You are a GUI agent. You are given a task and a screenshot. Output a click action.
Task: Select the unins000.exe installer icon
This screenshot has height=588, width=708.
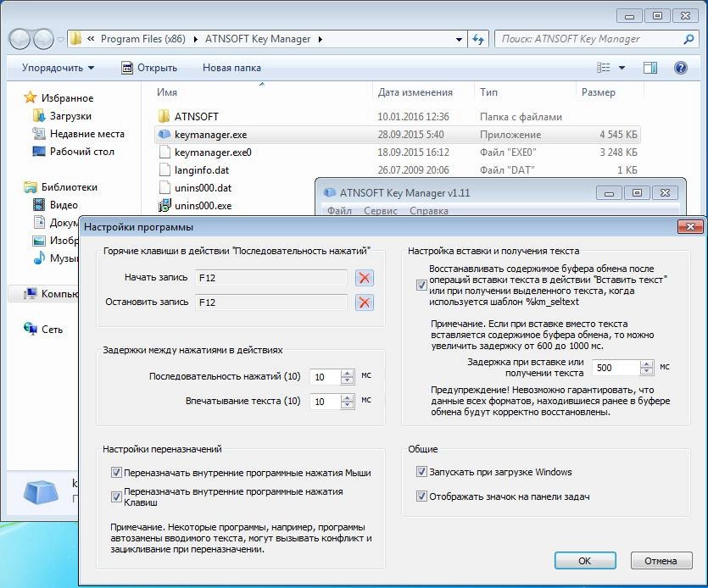[x=164, y=205]
